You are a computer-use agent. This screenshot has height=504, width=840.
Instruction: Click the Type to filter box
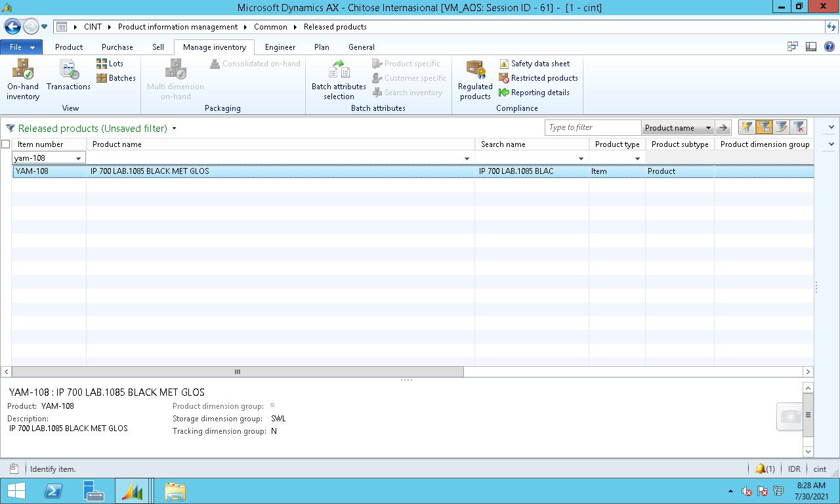coord(593,127)
